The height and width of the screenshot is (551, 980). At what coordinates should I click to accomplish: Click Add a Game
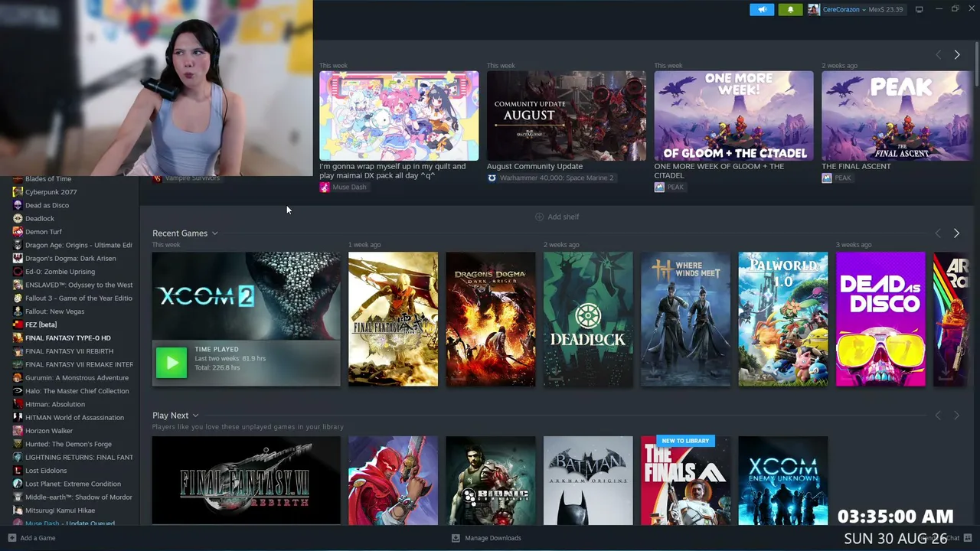coord(31,538)
